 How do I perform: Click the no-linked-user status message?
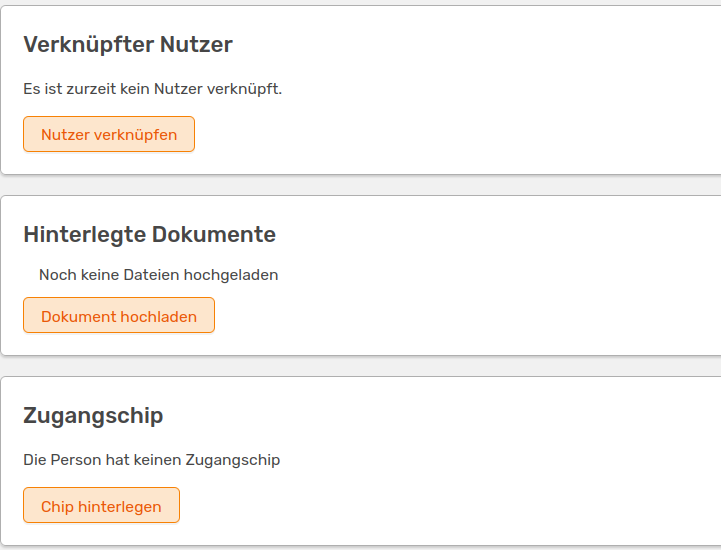153,89
